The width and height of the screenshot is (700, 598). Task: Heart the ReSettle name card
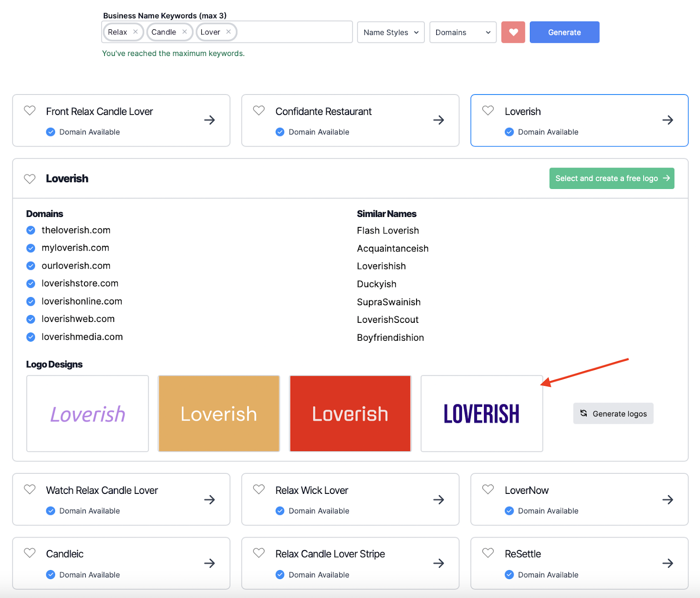pos(488,553)
